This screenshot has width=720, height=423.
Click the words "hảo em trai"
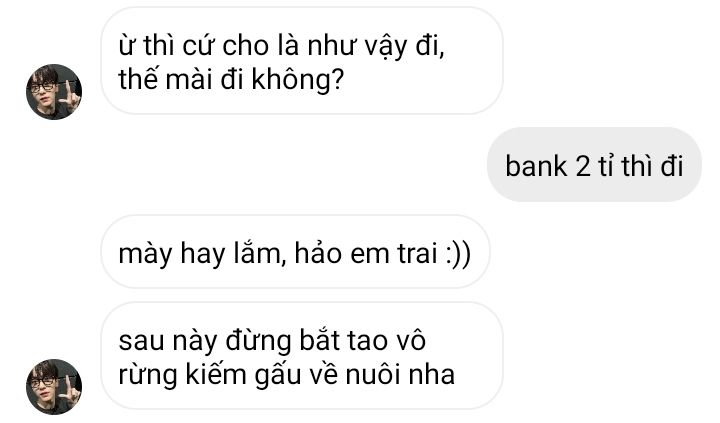click(366, 253)
